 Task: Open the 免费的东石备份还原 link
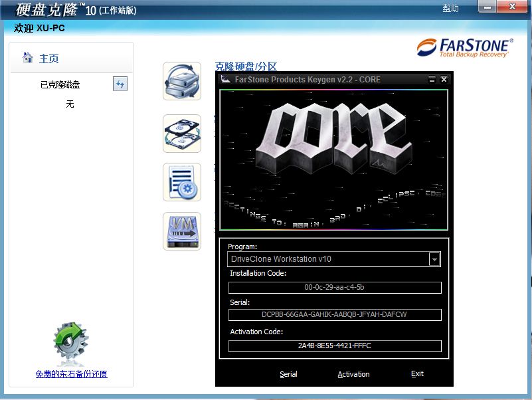point(71,374)
